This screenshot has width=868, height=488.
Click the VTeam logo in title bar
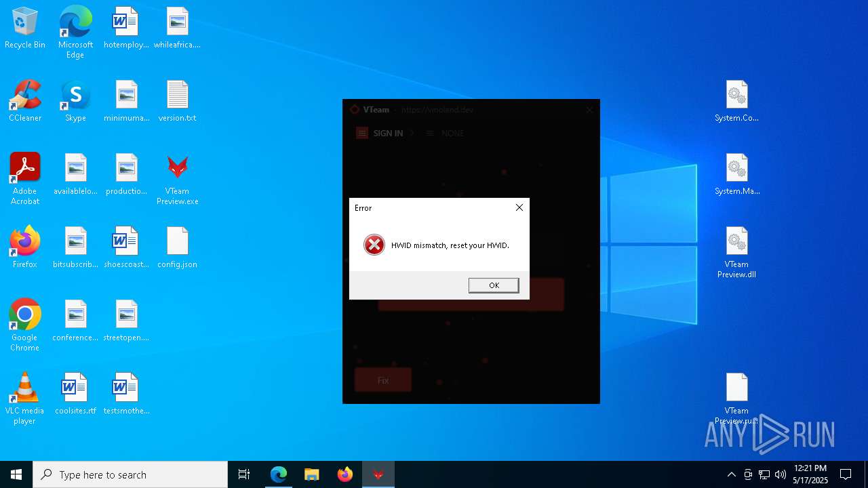(x=355, y=109)
